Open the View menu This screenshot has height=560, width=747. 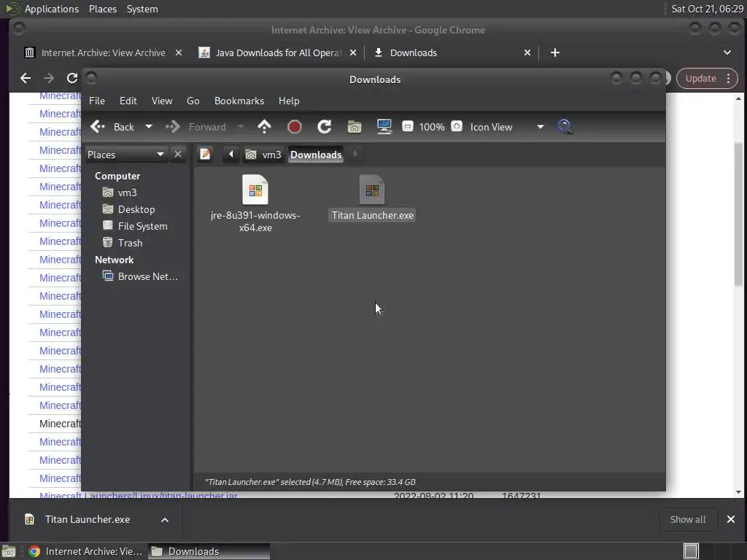tap(162, 101)
